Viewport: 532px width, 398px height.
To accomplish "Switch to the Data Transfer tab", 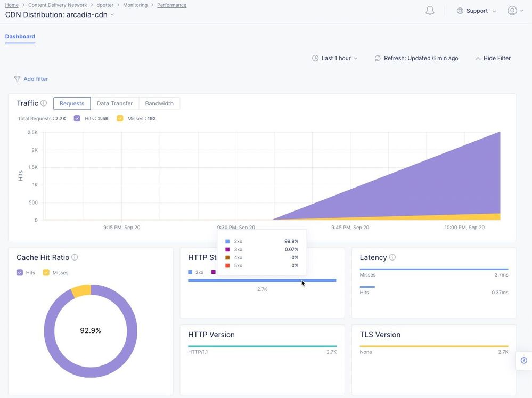I will point(114,103).
